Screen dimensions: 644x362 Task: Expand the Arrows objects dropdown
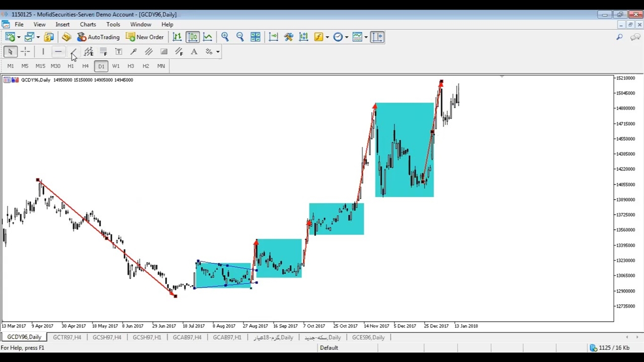pyautogui.click(x=218, y=52)
